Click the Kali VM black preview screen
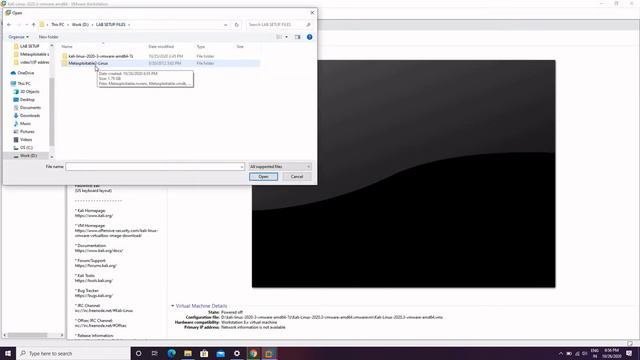 [x=403, y=174]
